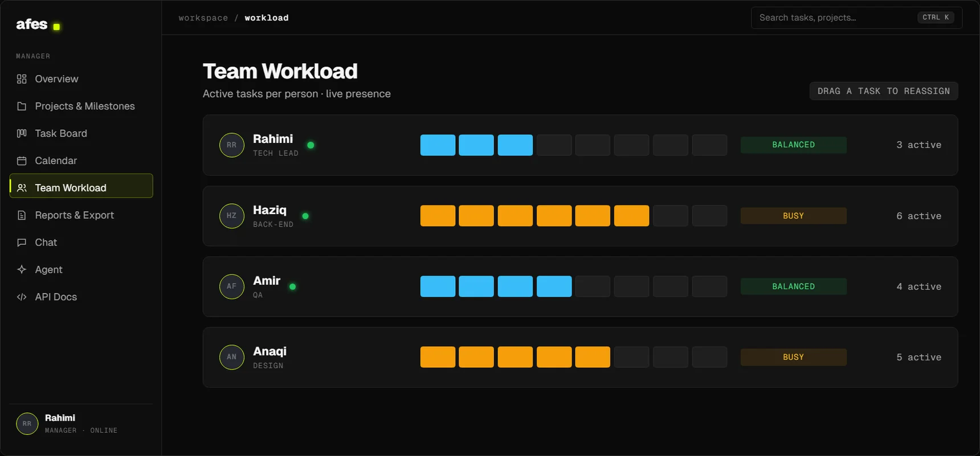This screenshot has height=456, width=980.
Task: Click the workspace breadcrumb link
Action: [x=203, y=18]
